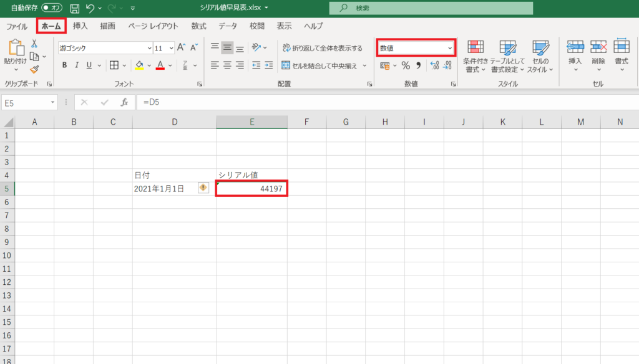Open Quick Access Toolbar customize dropdown
Viewport: 639px width, 364px height.
pos(132,8)
